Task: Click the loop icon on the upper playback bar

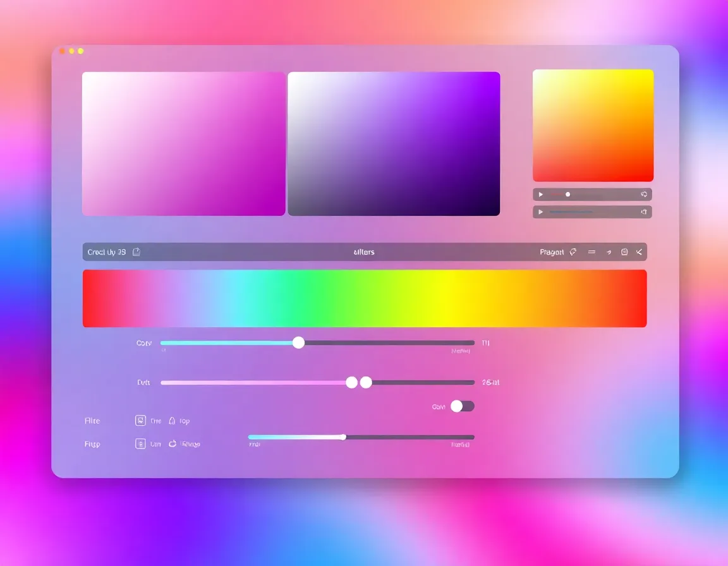Action: click(x=645, y=194)
